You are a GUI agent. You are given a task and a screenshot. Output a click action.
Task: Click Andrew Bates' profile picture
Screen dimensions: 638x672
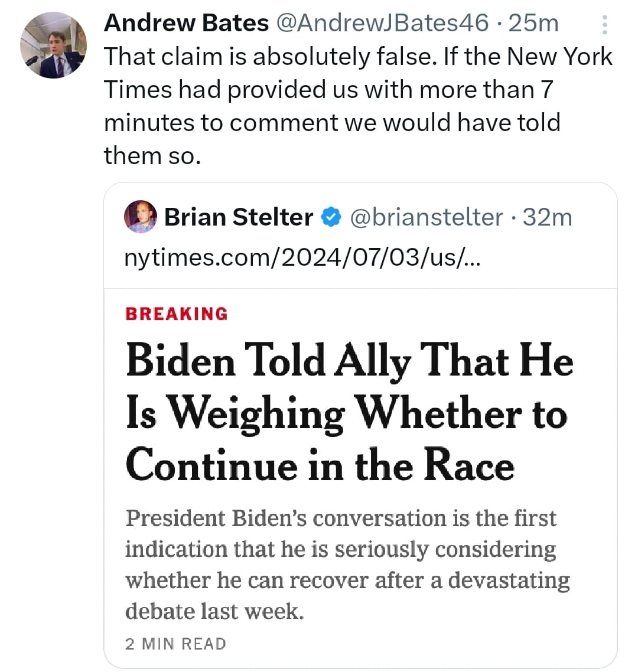coord(53,45)
